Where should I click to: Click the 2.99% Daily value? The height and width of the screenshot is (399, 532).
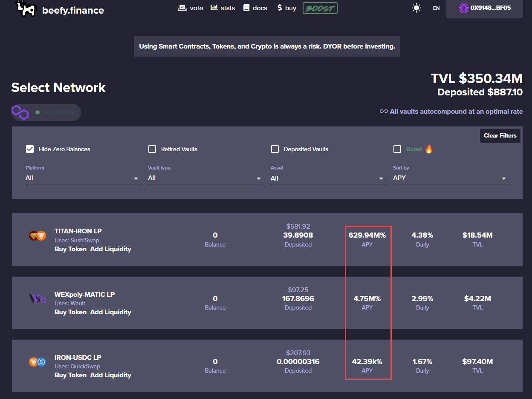point(422,299)
